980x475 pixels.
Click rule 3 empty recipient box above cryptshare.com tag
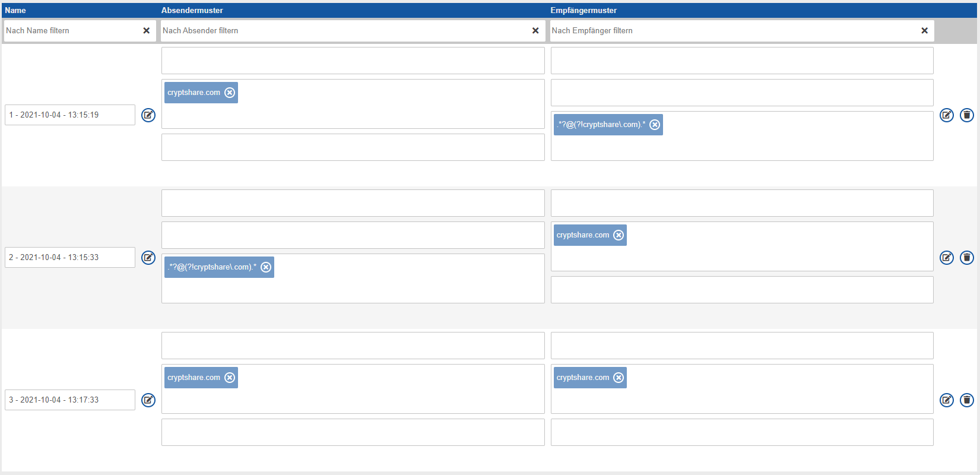[x=742, y=346]
